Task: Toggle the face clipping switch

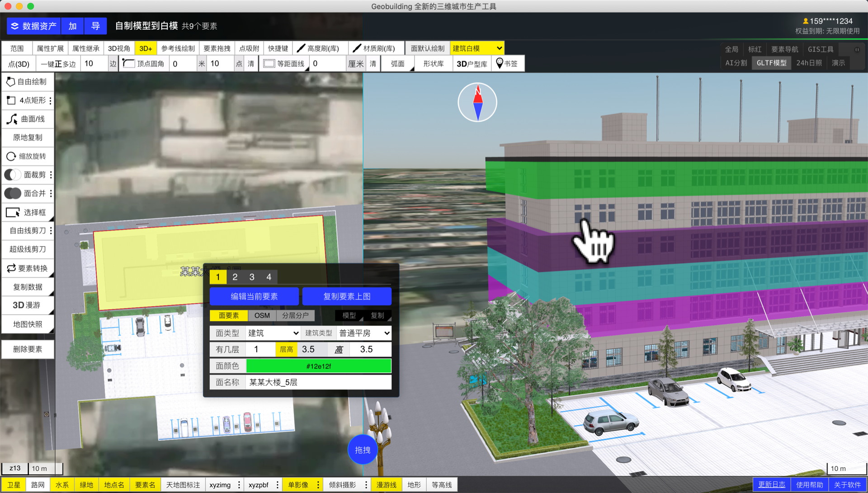Action: point(13,175)
